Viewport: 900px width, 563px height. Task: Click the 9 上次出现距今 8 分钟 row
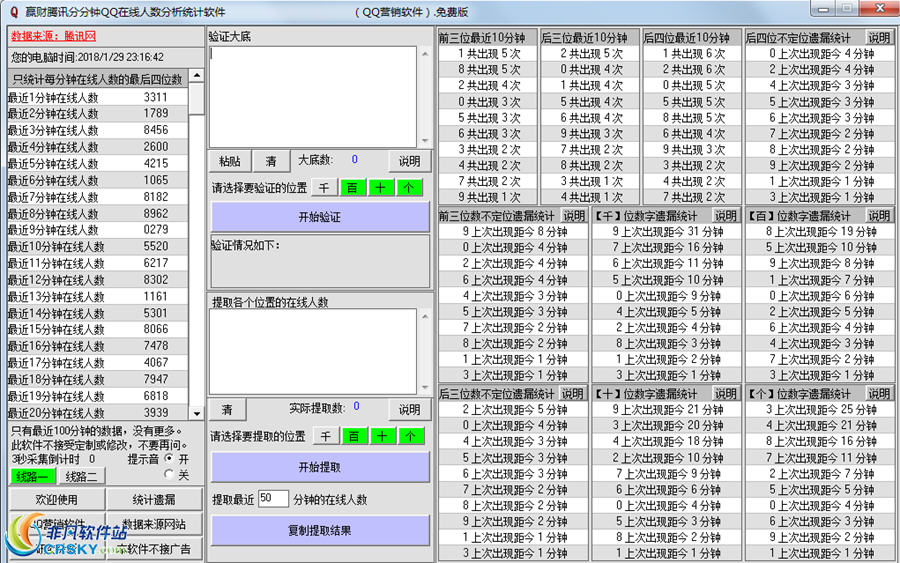click(x=514, y=231)
